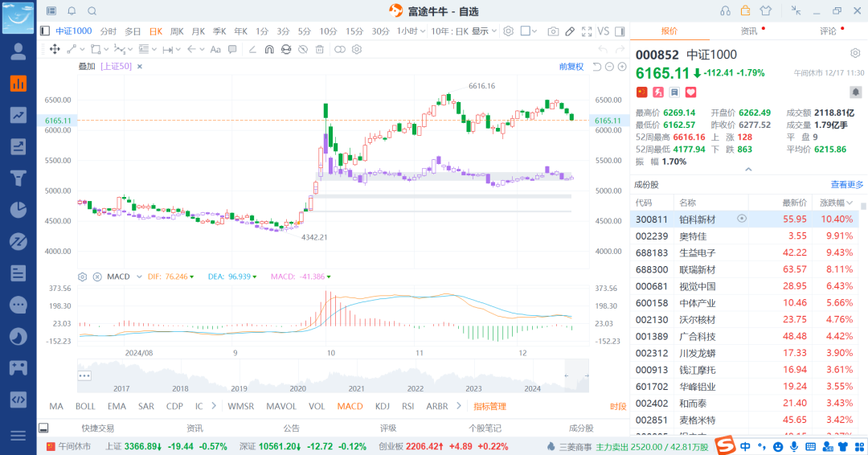Click the constituents list scrollbar
Screen dimensions: 868x455
(863, 207)
